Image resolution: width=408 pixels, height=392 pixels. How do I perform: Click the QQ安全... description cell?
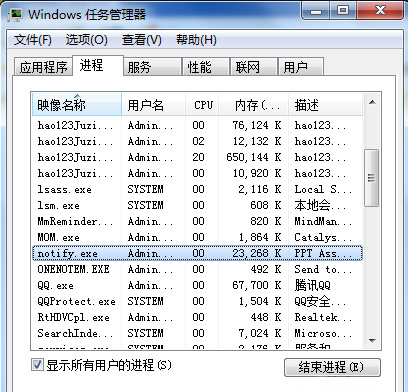pos(320,301)
